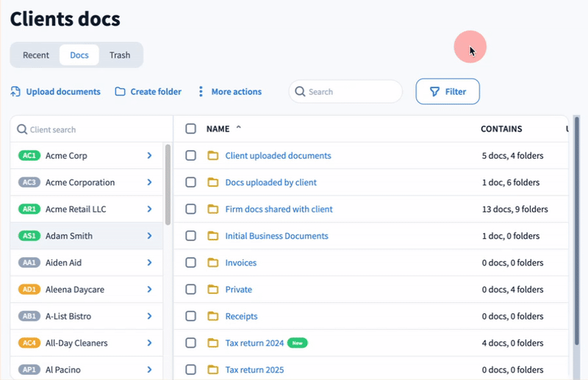Expand All-Day Cleaners chevron arrow
The image size is (588, 380).
[x=149, y=343]
